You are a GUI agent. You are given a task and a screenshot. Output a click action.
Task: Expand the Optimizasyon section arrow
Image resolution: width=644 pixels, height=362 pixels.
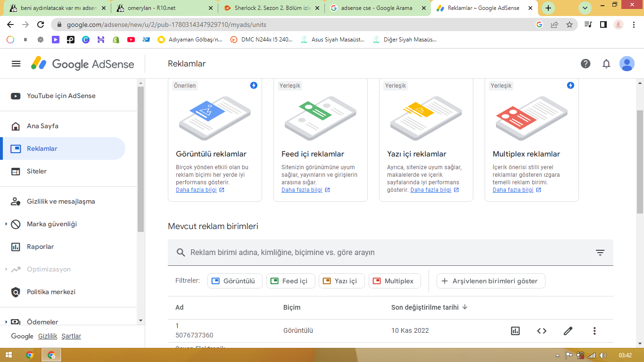(x=6, y=269)
